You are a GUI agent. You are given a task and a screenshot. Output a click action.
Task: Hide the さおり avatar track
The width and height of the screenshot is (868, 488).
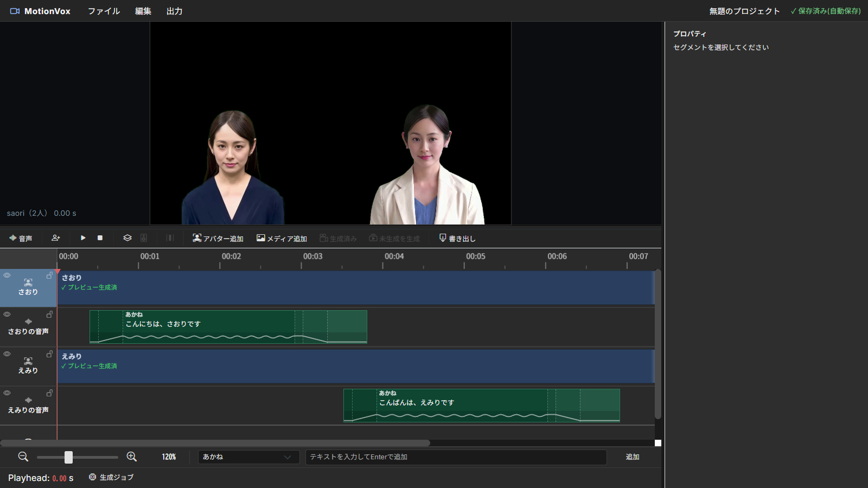pyautogui.click(x=7, y=275)
